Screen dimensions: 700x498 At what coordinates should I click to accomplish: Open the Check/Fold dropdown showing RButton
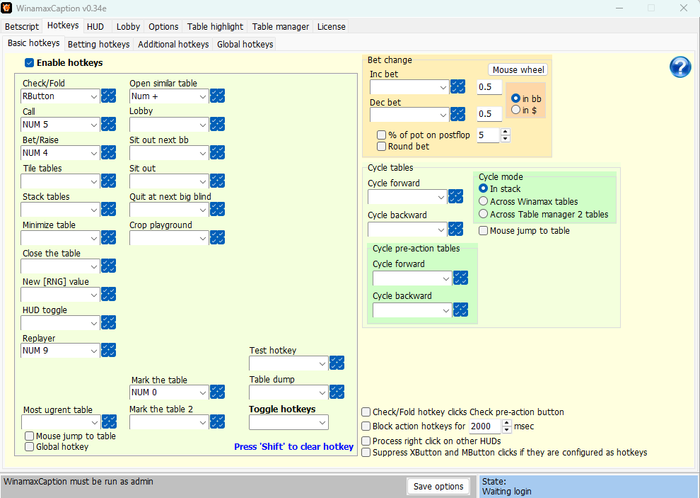pyautogui.click(x=60, y=96)
